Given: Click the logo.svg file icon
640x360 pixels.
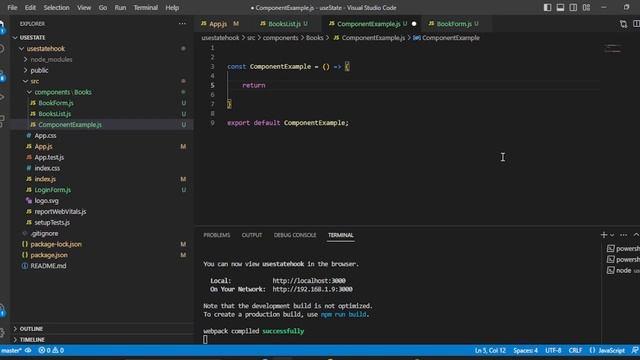Looking at the screenshot, I should (29, 201).
